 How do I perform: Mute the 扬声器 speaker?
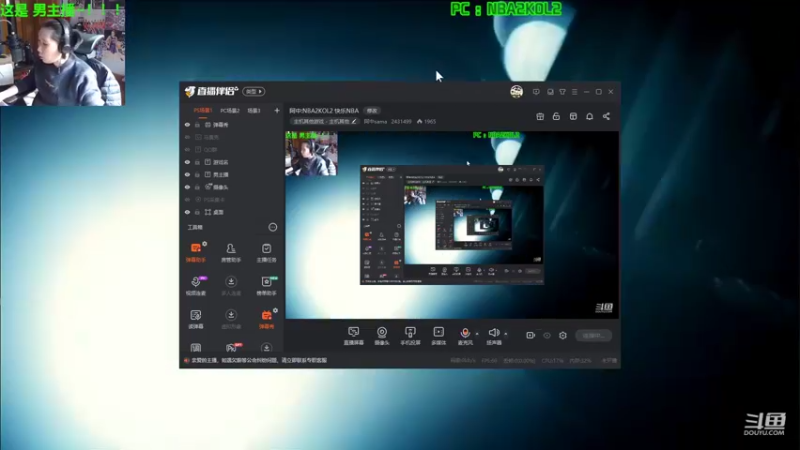pos(494,336)
